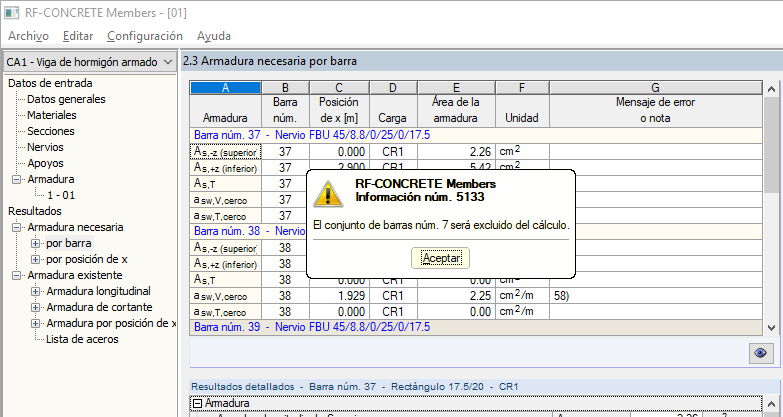This screenshot has height=417, width=783.
Task: Expand the por posición de x node
Action: pyautogui.click(x=35, y=259)
